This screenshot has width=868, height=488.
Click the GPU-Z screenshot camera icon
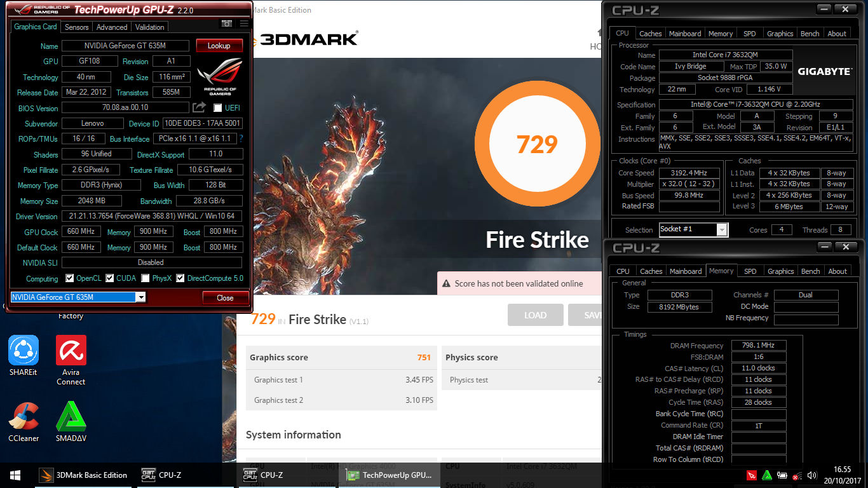pyautogui.click(x=226, y=24)
